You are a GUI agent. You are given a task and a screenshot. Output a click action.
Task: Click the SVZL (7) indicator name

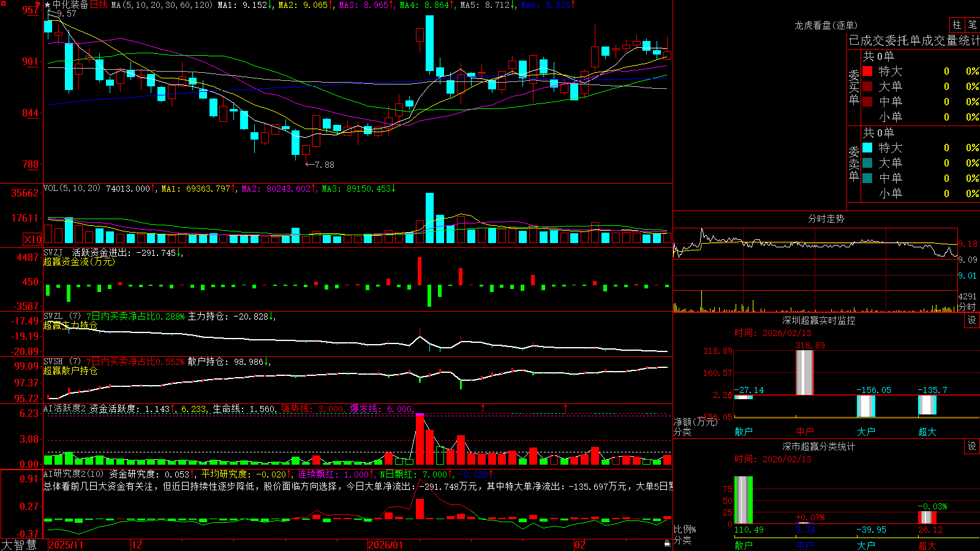62,317
